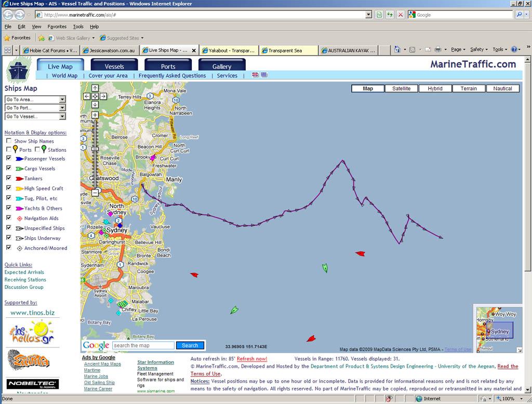
Task: Click the browser Home icon
Action: 397,50
